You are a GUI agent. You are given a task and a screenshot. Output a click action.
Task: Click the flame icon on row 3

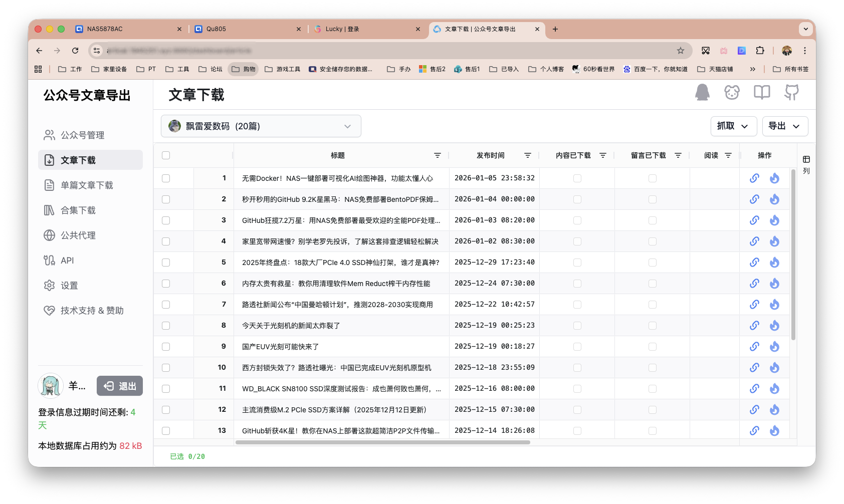click(774, 220)
